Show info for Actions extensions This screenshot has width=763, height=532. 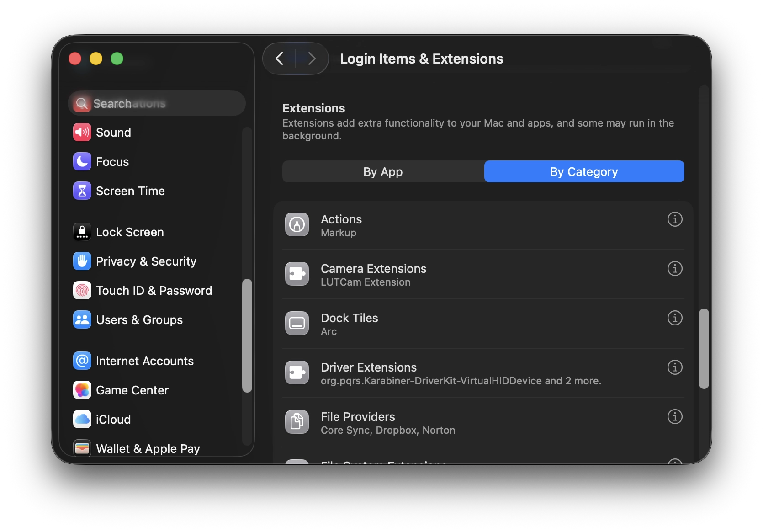pos(675,219)
